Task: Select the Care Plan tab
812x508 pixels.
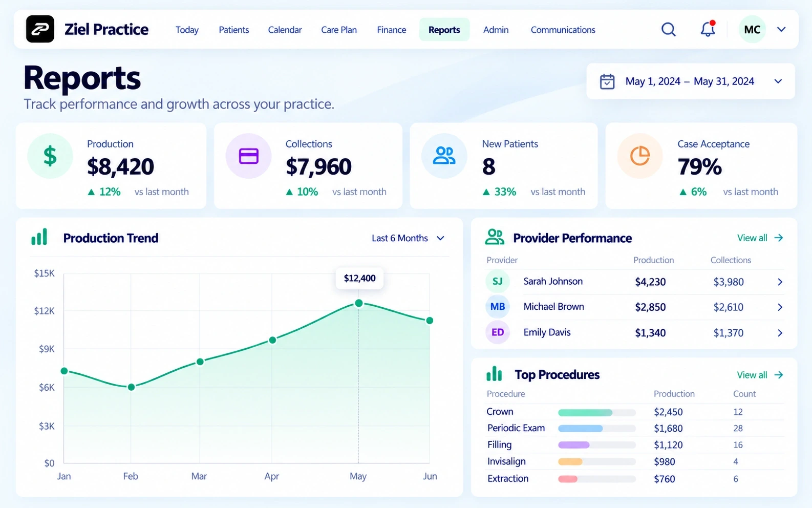Action: [x=339, y=30]
